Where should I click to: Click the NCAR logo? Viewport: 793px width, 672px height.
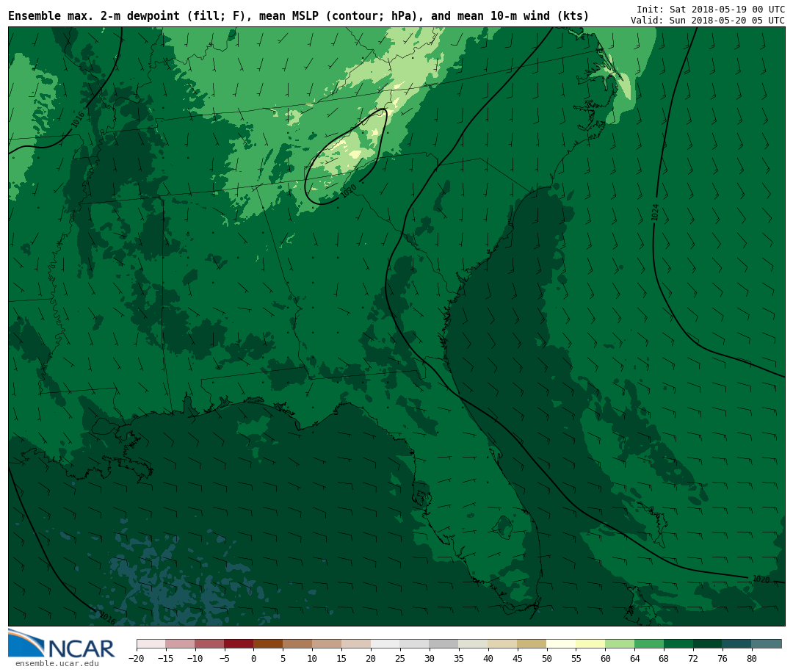[61, 643]
